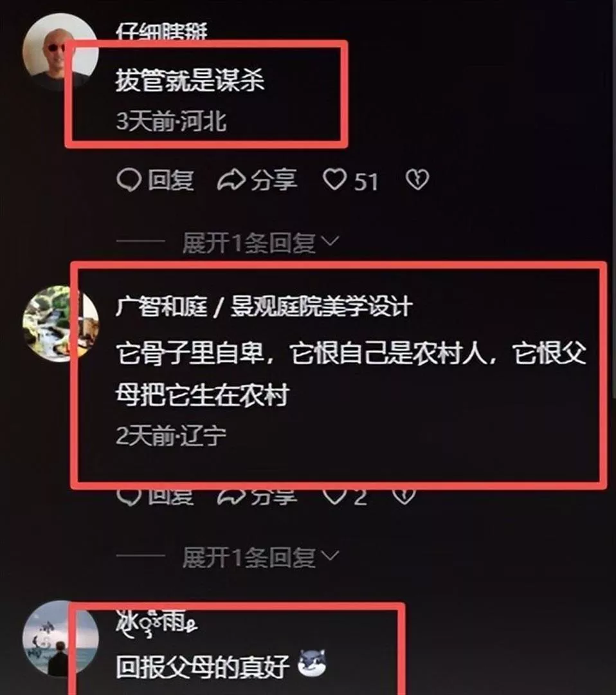Like the Liaoning comment with 2 likes
This screenshot has height=695, width=616.
click(x=334, y=496)
